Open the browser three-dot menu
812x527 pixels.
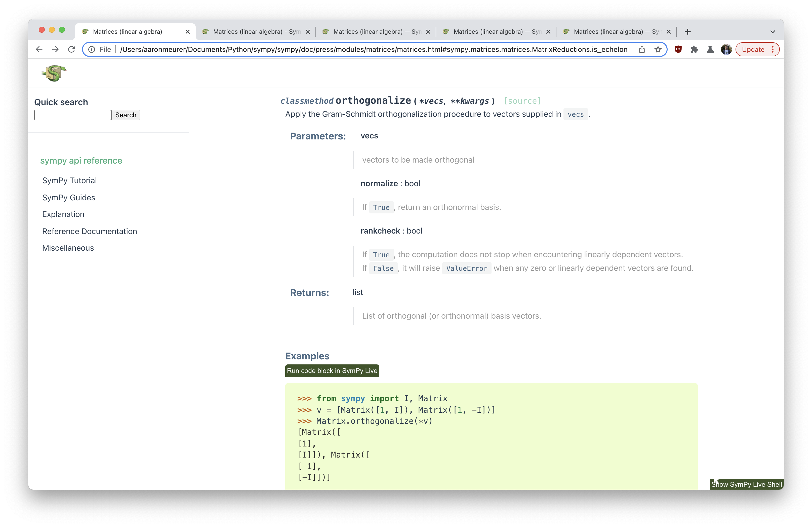(x=773, y=49)
